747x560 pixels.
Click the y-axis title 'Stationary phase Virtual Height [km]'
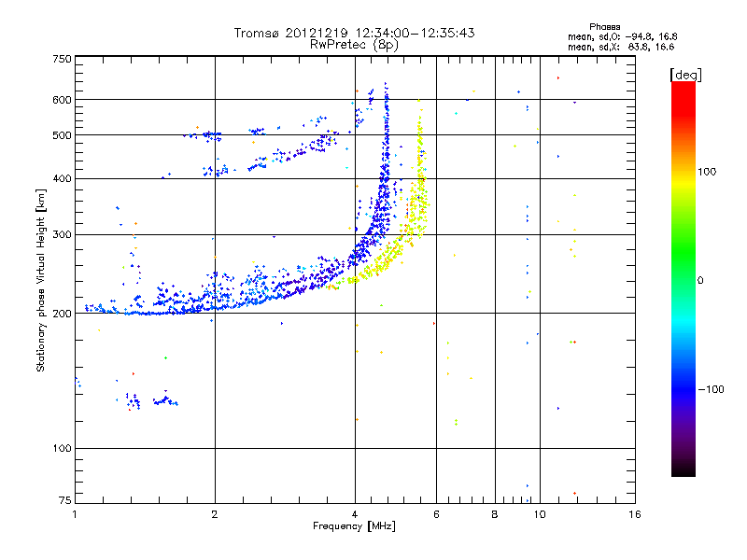41,280
